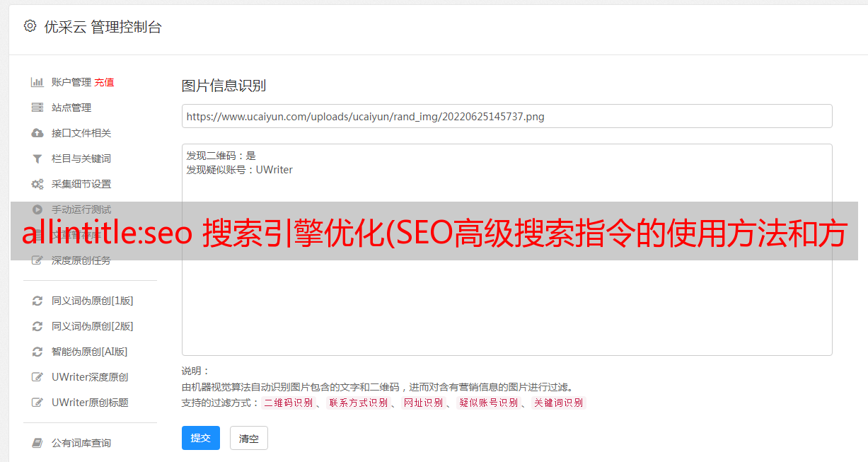Click the image URL input field
Viewport: 868px width, 462px height.
click(x=507, y=116)
